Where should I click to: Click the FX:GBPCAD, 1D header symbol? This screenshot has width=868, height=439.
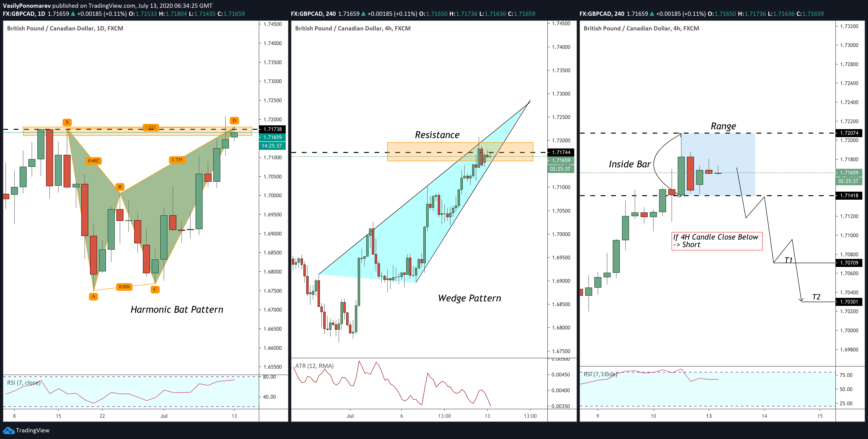point(24,14)
